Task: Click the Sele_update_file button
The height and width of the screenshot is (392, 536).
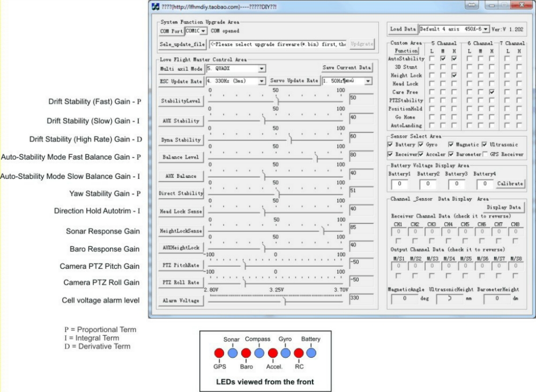Action: 182,44
